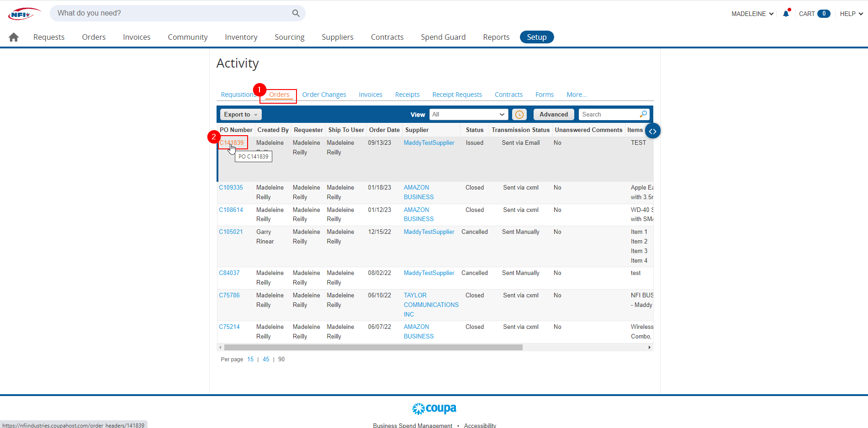The height and width of the screenshot is (428, 868).
Task: Click the search magnifier icon in top bar
Action: 296,13
